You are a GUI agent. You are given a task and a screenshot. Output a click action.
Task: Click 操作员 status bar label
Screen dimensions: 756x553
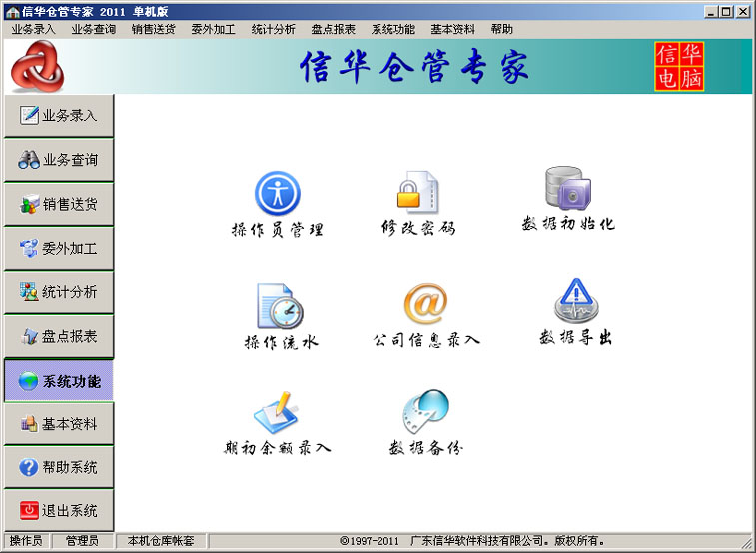(x=26, y=541)
